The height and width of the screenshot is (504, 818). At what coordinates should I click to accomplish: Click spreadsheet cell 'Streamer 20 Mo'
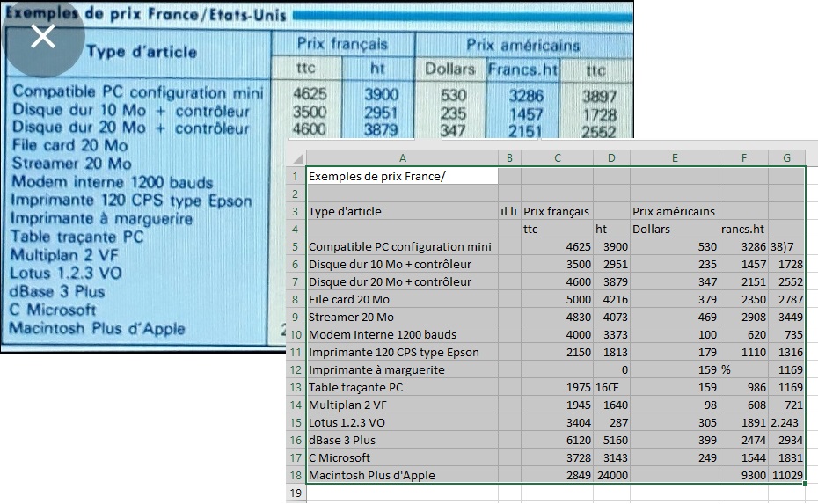pos(402,318)
